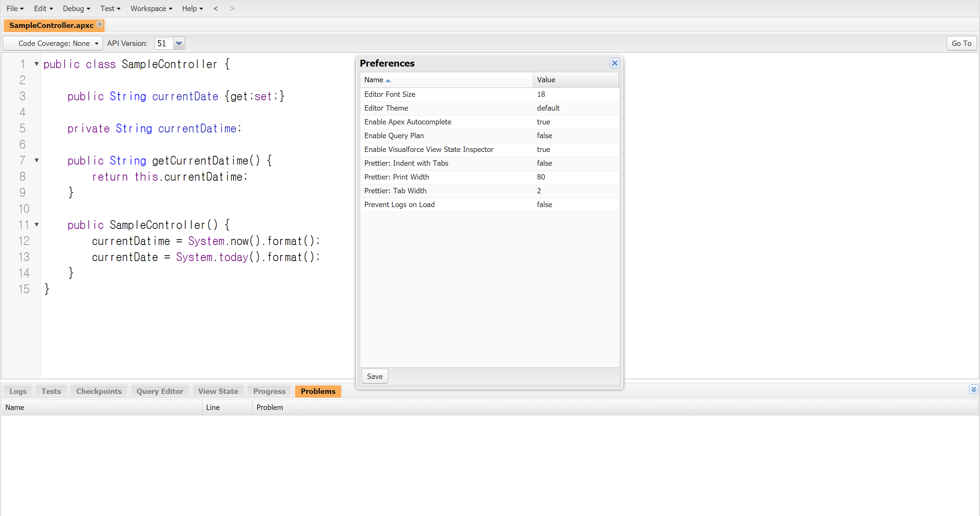Collapse class fold arrow on line 1
980x516 pixels.
click(x=37, y=64)
